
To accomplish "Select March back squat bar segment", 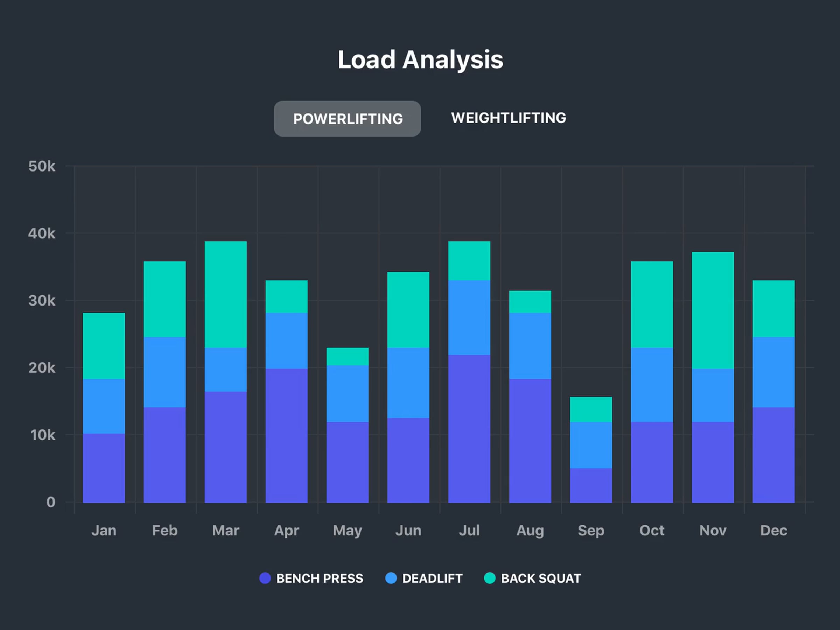I will (x=225, y=294).
